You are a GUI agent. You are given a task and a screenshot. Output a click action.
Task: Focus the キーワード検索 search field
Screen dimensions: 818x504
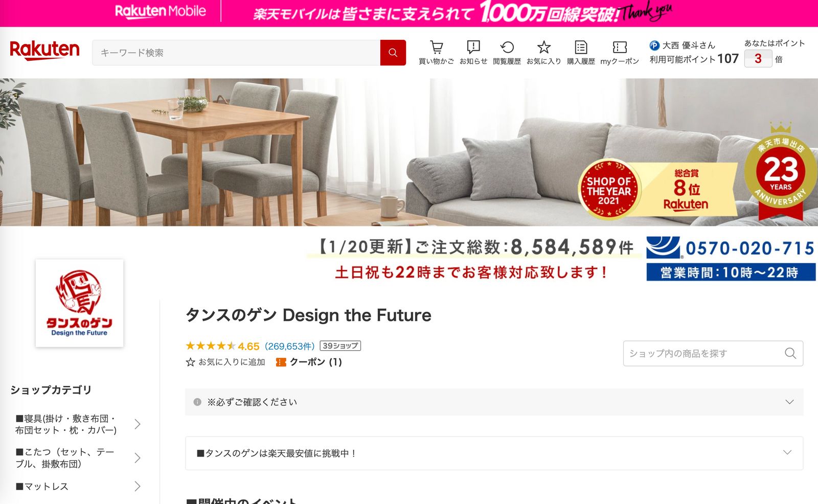click(x=236, y=53)
